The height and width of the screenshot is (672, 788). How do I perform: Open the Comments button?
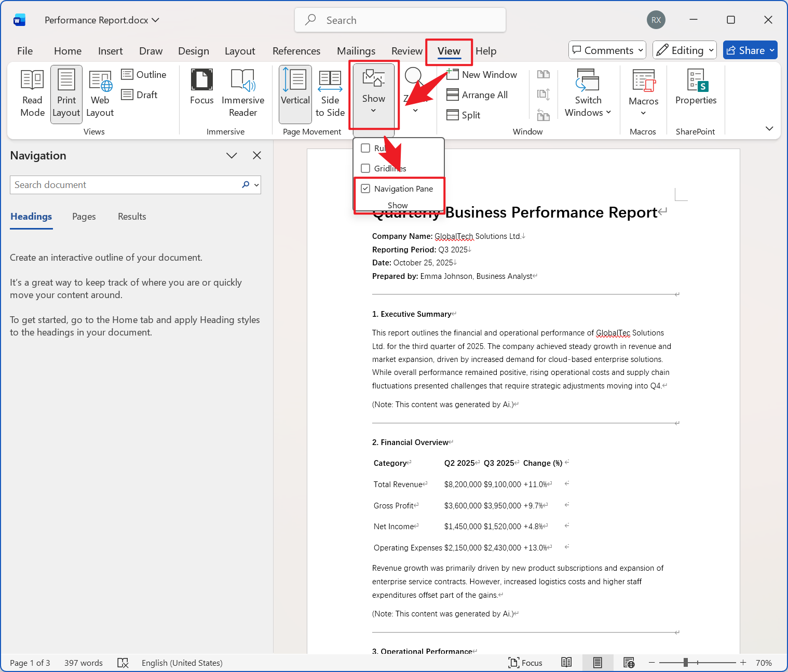coord(607,50)
